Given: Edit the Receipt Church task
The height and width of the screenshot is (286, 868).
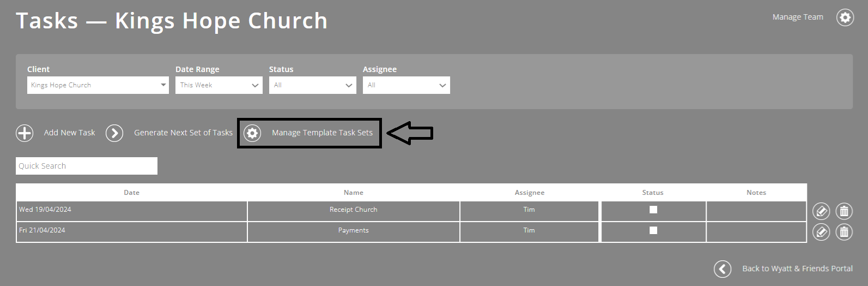Looking at the screenshot, I should pos(821,211).
